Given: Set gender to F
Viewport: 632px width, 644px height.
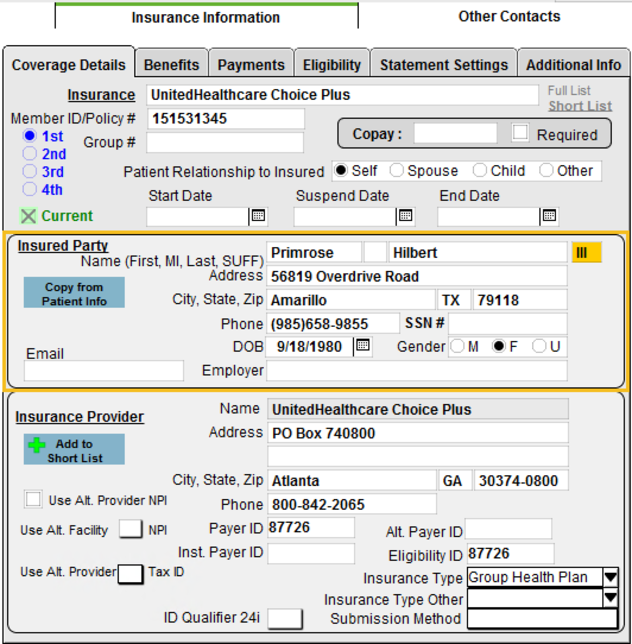Looking at the screenshot, I should click(x=499, y=346).
